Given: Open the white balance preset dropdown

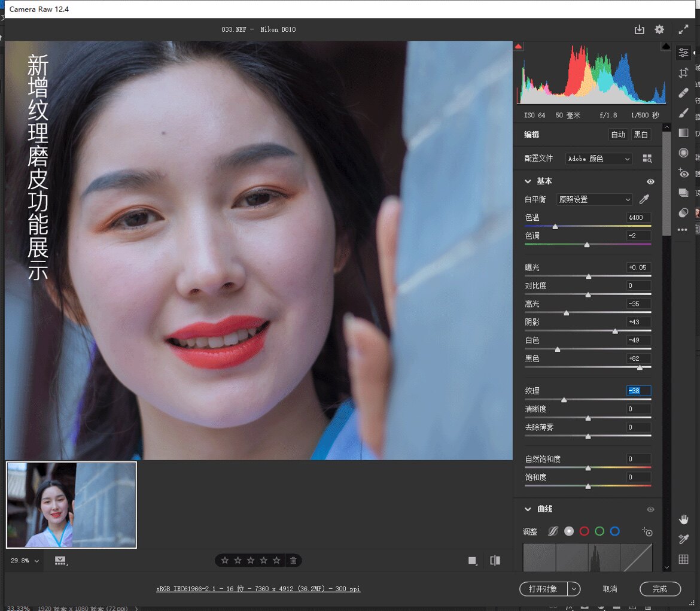Looking at the screenshot, I should tap(595, 199).
